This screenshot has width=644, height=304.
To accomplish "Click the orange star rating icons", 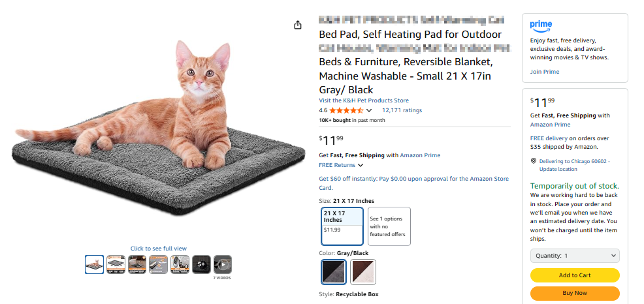I will [346, 110].
